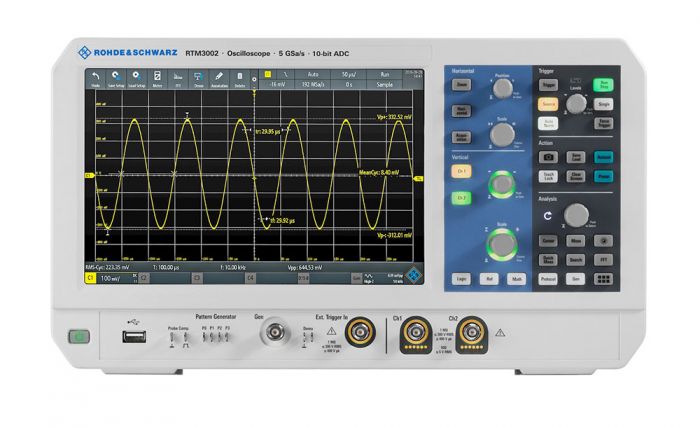The width and height of the screenshot is (700, 428).
Task: Toggle channel Ch 2 on the panel
Action: 461,198
